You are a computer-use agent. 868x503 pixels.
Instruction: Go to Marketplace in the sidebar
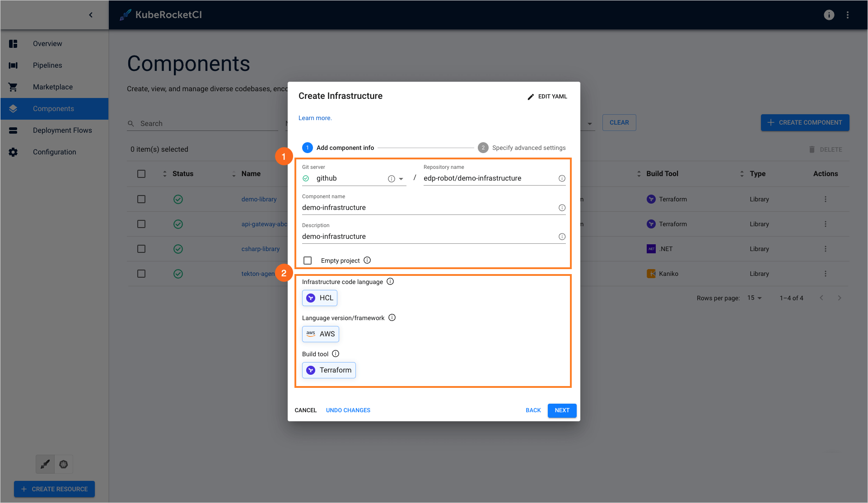point(53,87)
